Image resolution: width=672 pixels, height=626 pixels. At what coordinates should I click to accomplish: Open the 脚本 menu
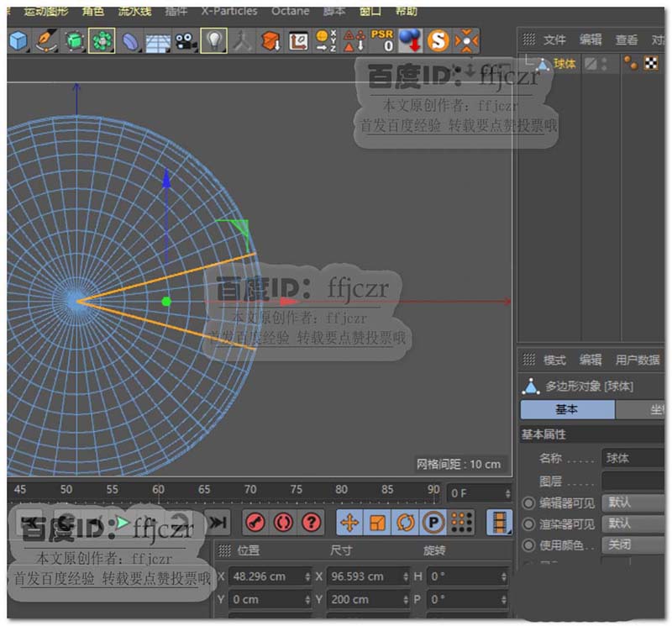334,11
